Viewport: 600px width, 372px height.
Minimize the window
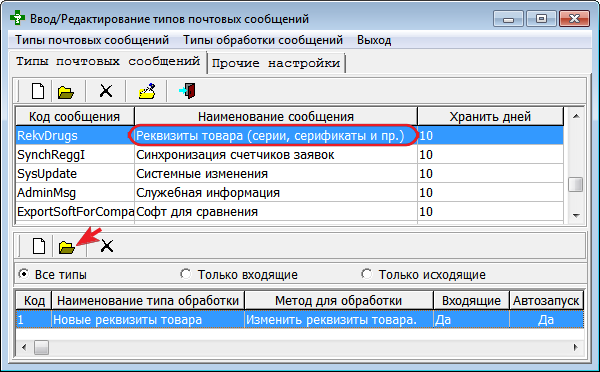(x=508, y=18)
